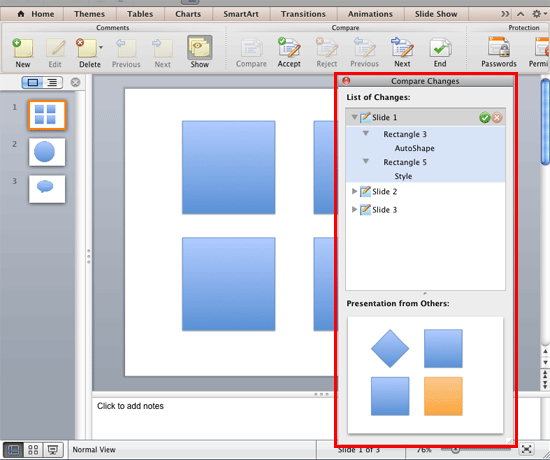Select slide 1 thumbnail with squares

(47, 115)
